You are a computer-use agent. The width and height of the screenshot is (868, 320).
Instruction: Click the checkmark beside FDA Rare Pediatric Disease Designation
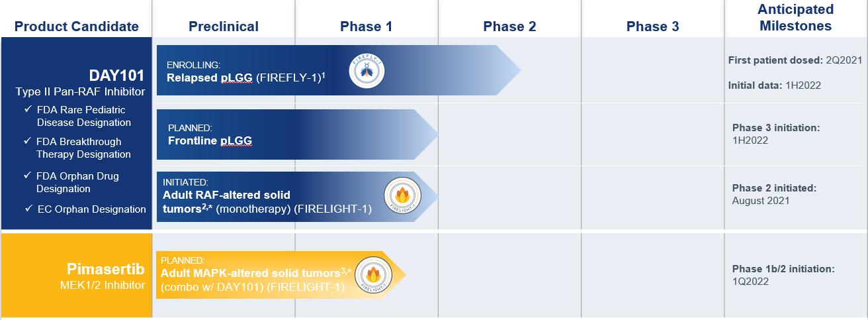pyautogui.click(x=27, y=110)
